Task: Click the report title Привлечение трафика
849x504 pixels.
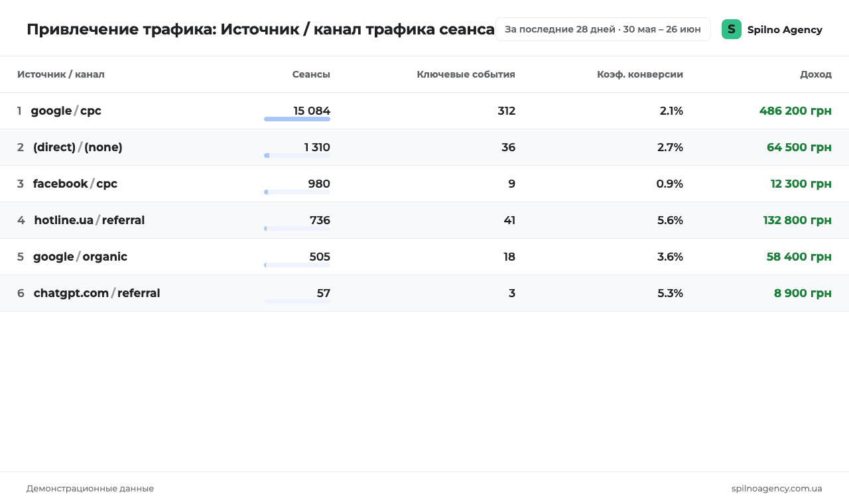Action: (261, 29)
